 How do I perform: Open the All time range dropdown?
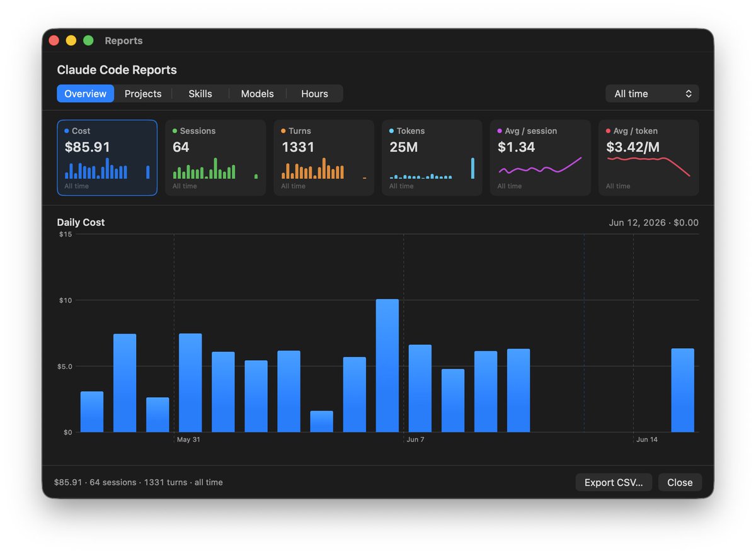pyautogui.click(x=652, y=94)
